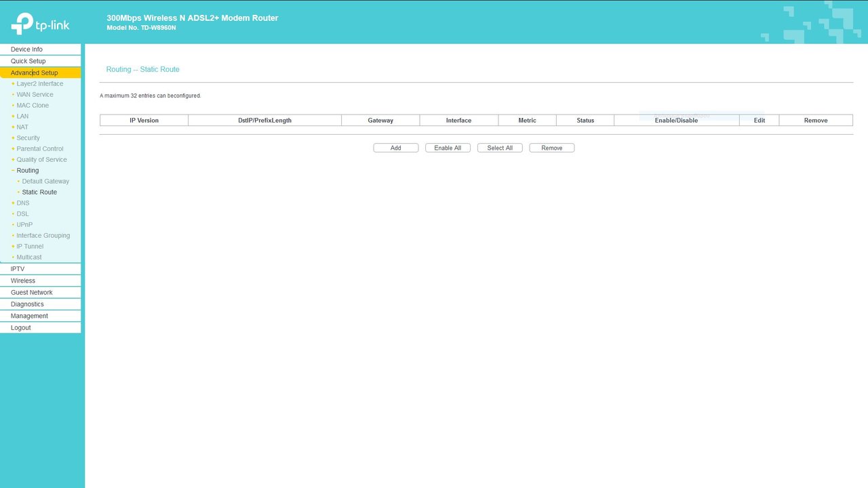Open Interface Grouping page
Viewport: 868px width, 488px height.
pos(43,236)
